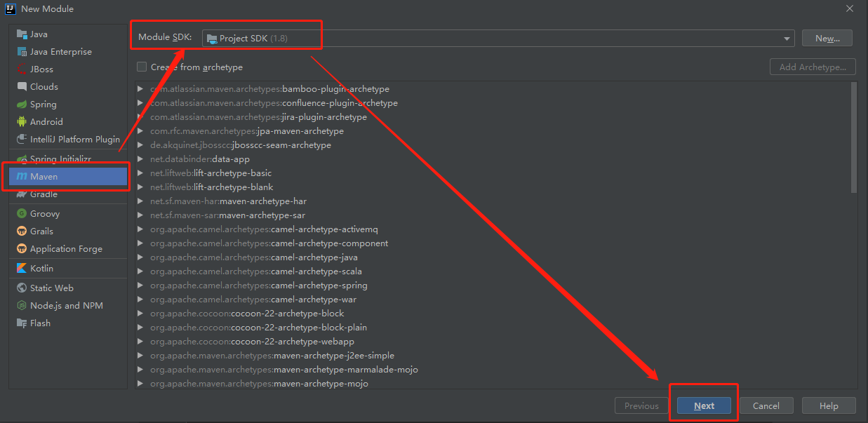Select the Clouds icon
The height and width of the screenshot is (423, 868).
point(22,86)
